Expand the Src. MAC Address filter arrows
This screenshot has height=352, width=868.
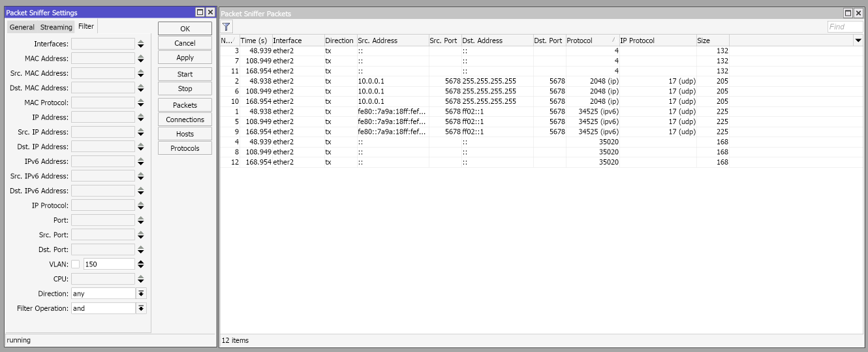[x=140, y=73]
